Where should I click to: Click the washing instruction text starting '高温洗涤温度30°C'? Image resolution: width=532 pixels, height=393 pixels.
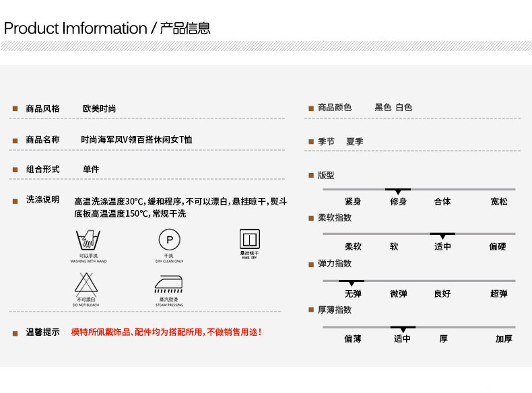coord(180,202)
